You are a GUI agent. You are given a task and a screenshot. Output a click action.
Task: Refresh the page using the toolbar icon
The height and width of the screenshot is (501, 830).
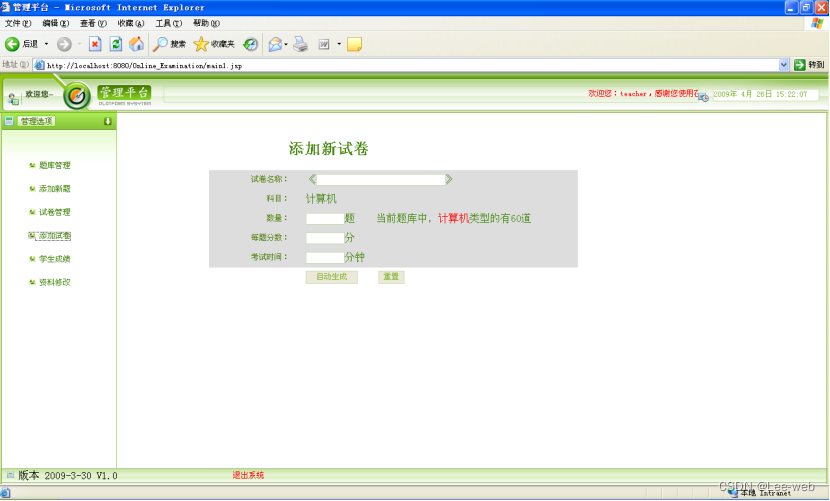[x=115, y=44]
